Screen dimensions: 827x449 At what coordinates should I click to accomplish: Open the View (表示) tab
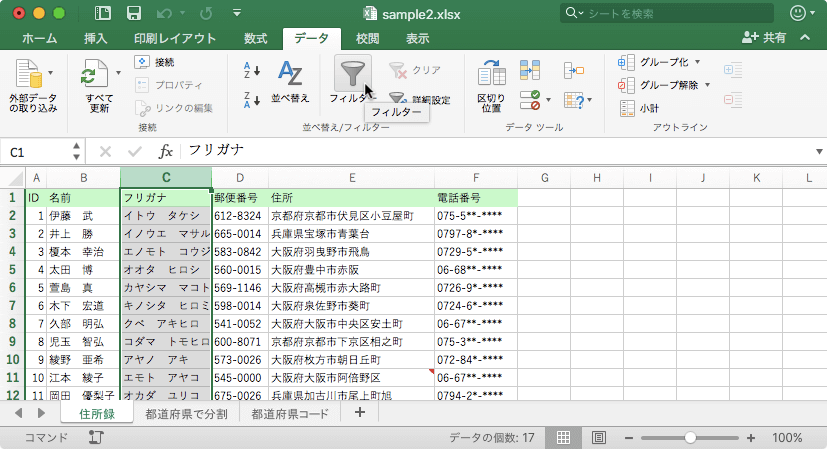[x=417, y=39]
